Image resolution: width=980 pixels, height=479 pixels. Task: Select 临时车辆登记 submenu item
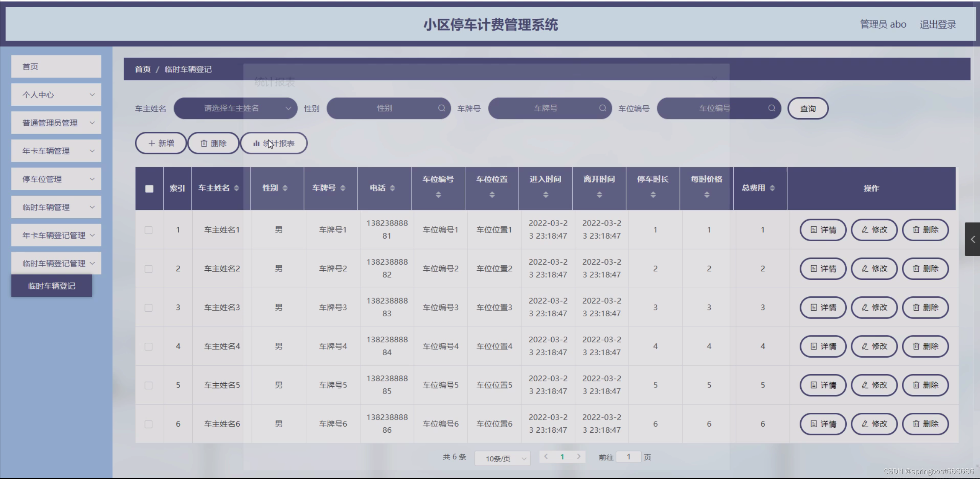pos(51,286)
